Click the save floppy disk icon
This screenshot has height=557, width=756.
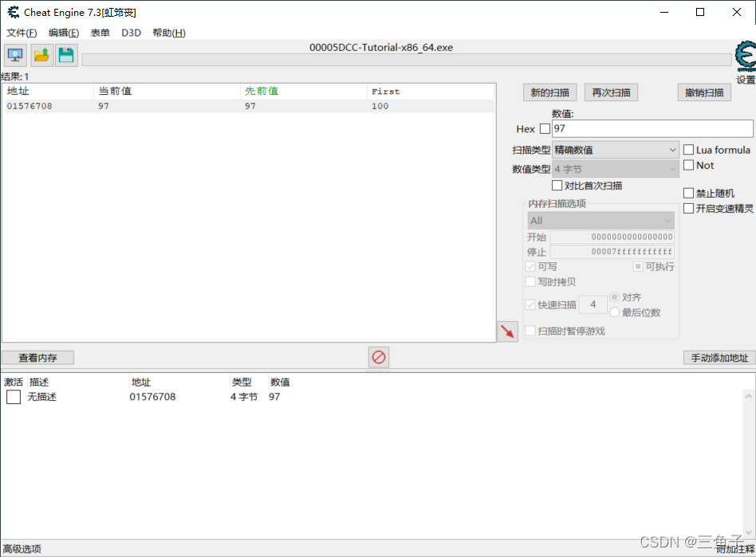[66, 56]
